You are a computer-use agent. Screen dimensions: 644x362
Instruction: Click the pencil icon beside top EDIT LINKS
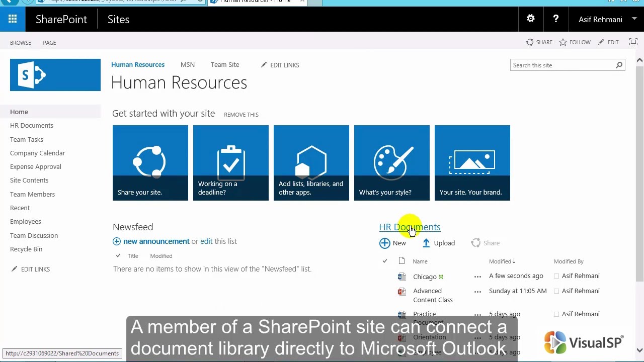[x=264, y=65]
